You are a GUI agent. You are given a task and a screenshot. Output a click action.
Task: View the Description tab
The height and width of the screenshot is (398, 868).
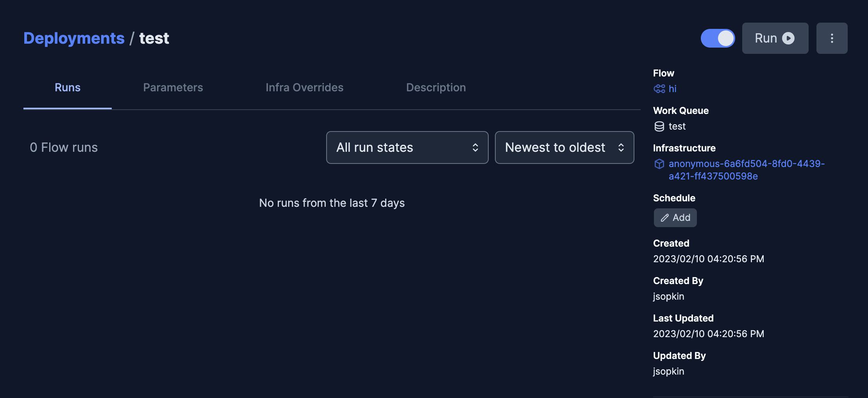point(436,87)
